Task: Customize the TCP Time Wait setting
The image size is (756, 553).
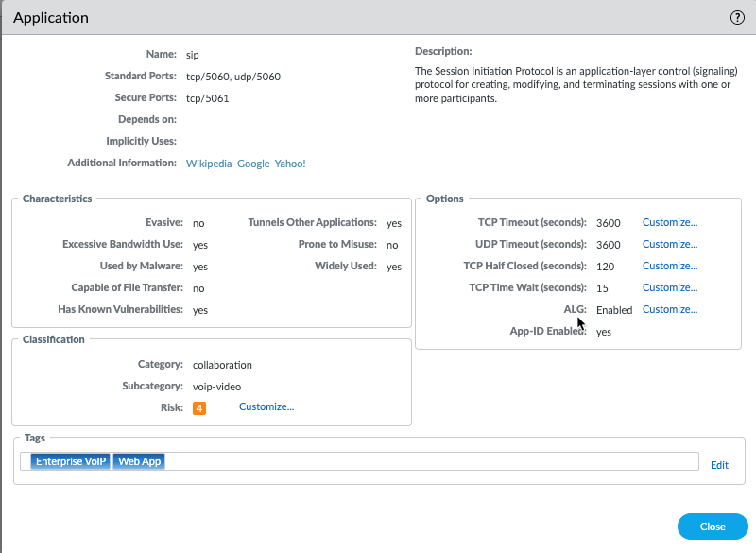Action: (x=669, y=288)
